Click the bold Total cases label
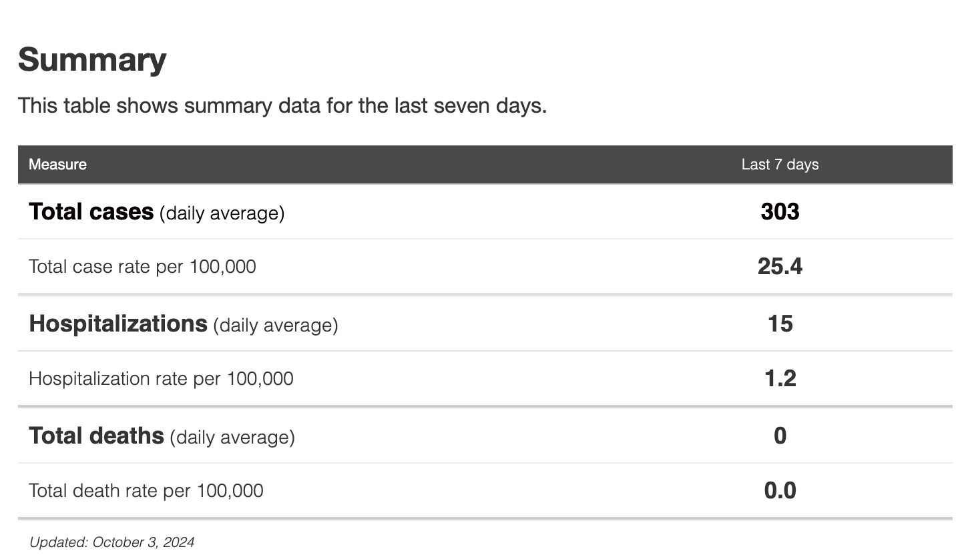This screenshot has width=980, height=559. [91, 212]
